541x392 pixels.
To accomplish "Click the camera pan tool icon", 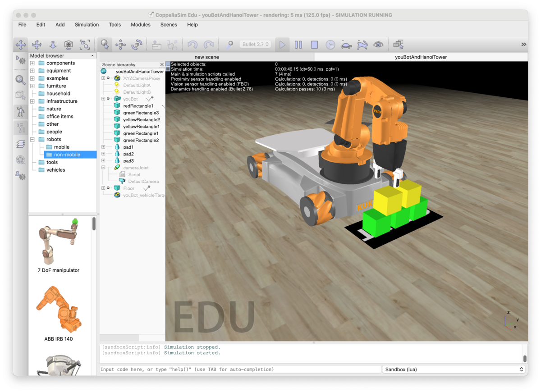I will 21,45.
